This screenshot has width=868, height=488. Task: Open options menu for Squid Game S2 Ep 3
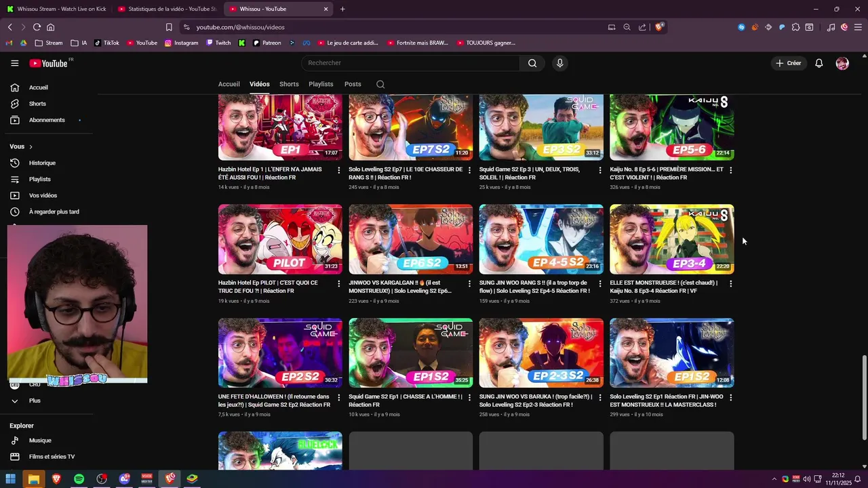coord(600,170)
